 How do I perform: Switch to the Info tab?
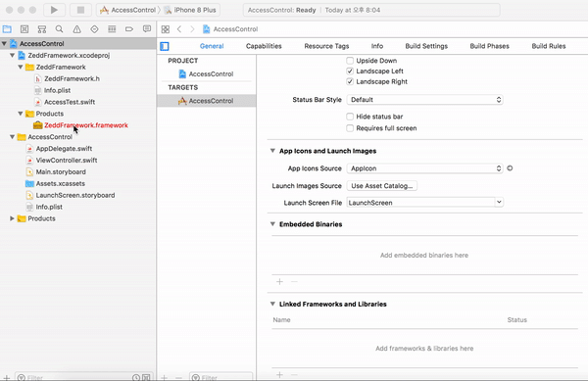377,46
